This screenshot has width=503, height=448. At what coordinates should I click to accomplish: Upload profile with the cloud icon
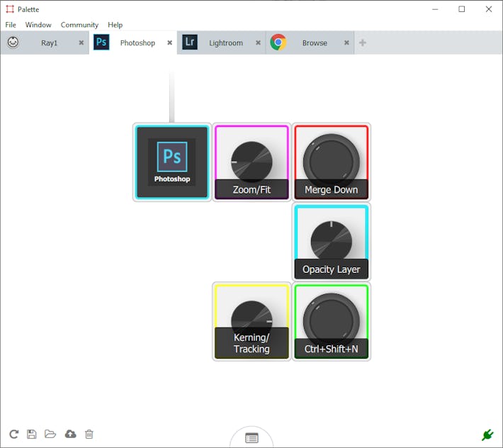click(x=70, y=434)
